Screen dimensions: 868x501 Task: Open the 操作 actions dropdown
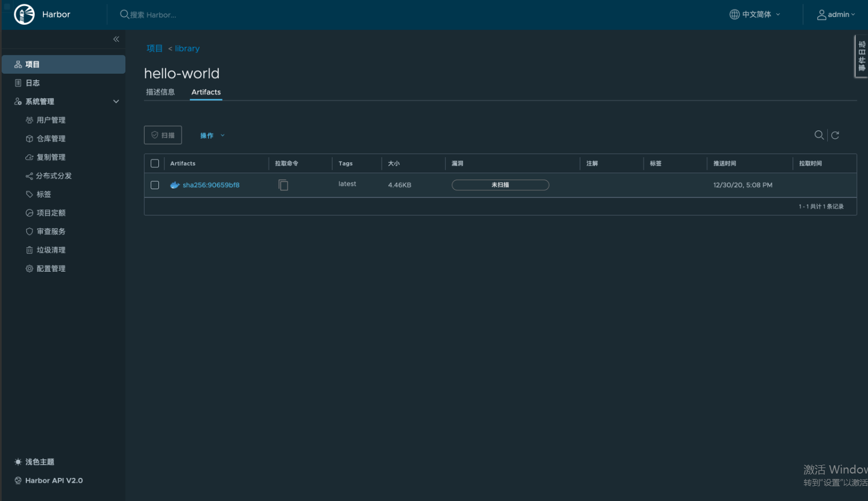pos(212,135)
